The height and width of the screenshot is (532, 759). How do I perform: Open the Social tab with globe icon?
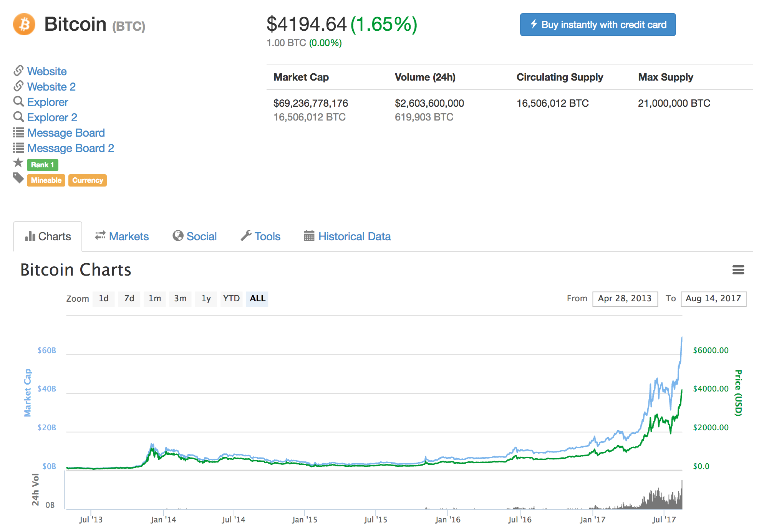194,236
